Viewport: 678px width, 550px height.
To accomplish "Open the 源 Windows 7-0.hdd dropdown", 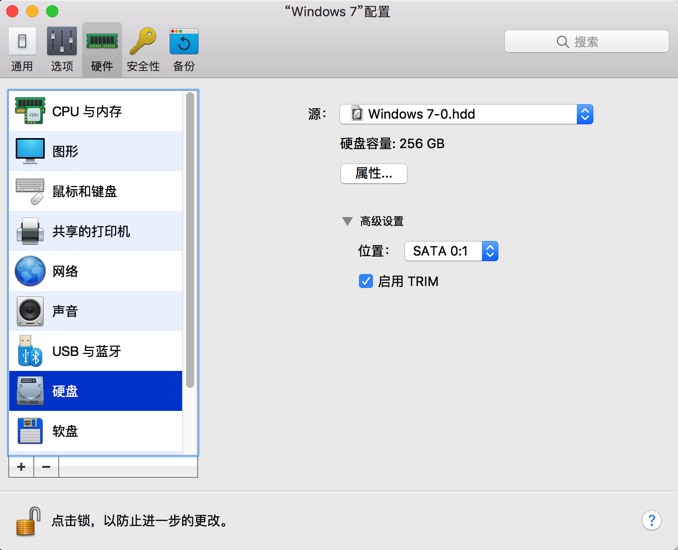I will pyautogui.click(x=466, y=114).
